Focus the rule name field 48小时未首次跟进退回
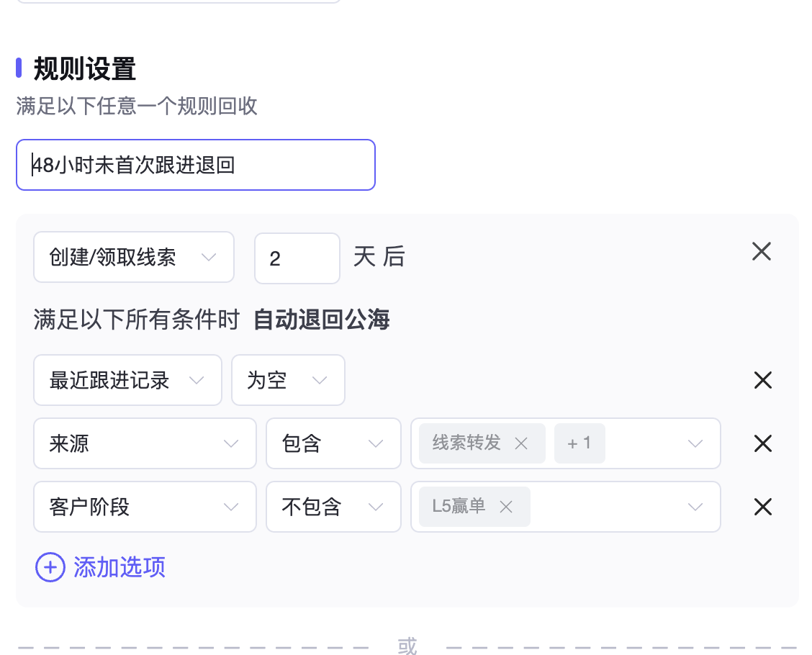This screenshot has width=812, height=655. click(x=196, y=165)
